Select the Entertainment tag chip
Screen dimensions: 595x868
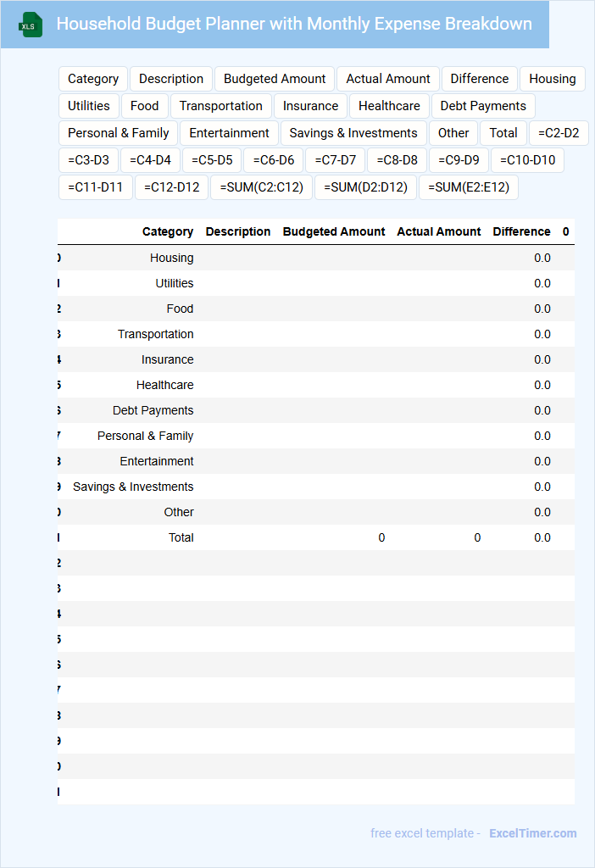click(x=229, y=133)
